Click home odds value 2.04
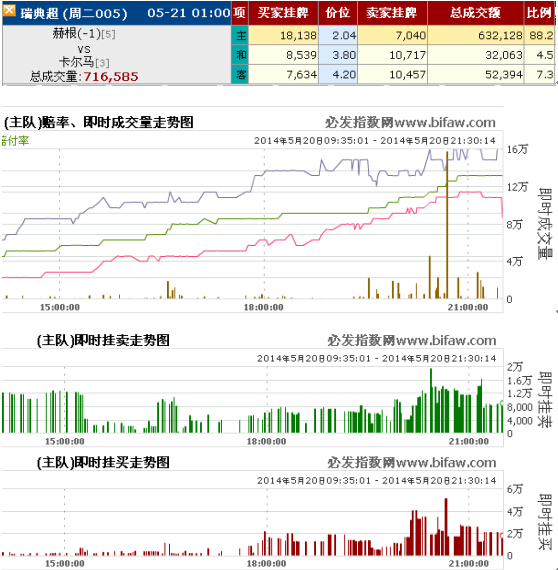The width and height of the screenshot is (558, 570). [x=344, y=36]
